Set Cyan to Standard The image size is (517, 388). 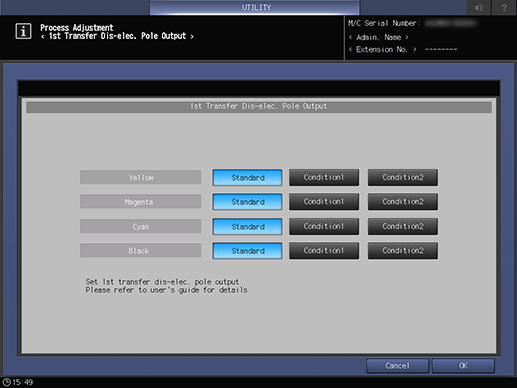(x=247, y=226)
